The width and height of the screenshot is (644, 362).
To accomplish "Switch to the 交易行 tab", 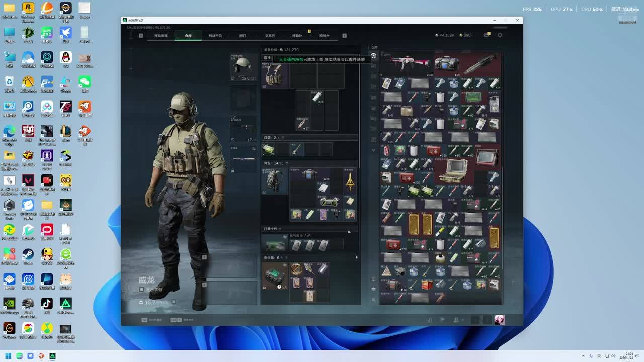I will coord(270,36).
